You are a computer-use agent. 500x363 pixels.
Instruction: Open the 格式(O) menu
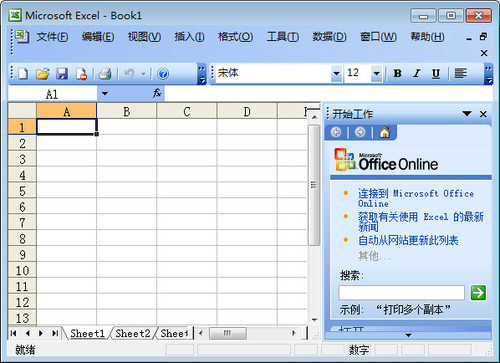point(235,37)
